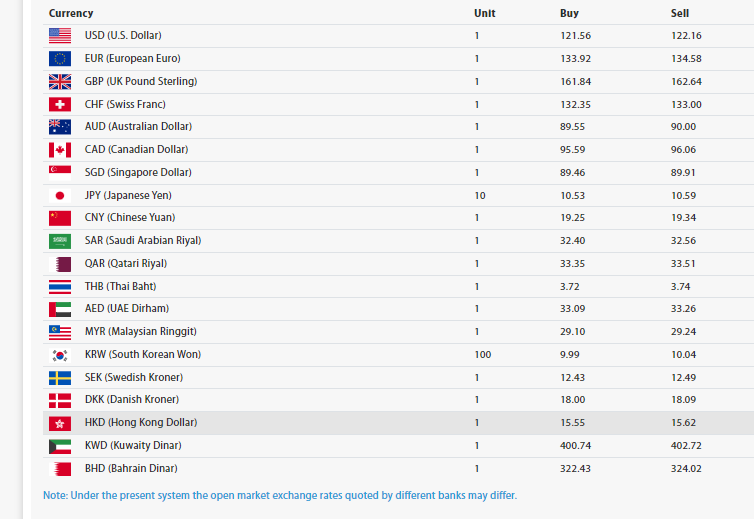The width and height of the screenshot is (754, 519).
Task: Click the Buy column header
Action: pyautogui.click(x=569, y=13)
